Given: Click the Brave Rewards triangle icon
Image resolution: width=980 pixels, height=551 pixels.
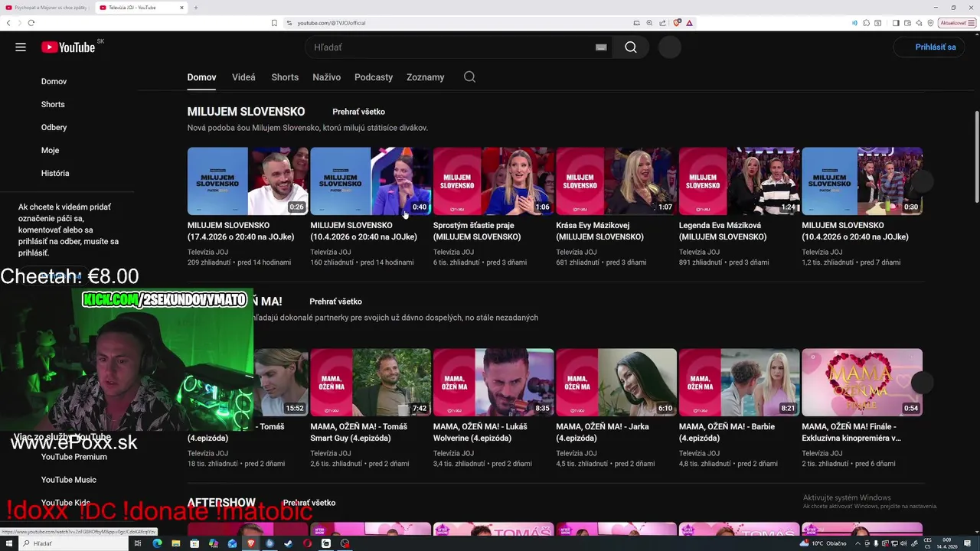Looking at the screenshot, I should [690, 23].
